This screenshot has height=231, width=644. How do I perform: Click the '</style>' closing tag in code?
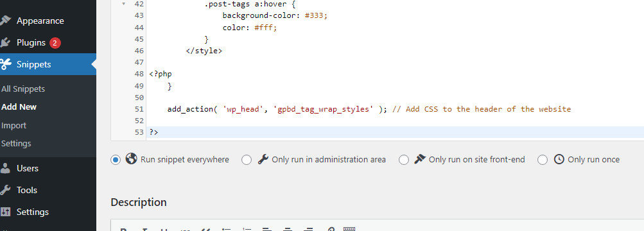204,51
